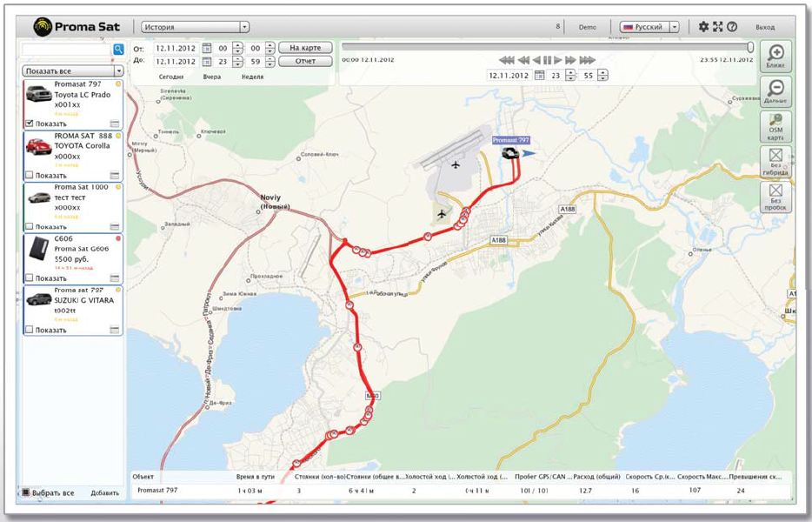
Task: Click the upper airport plane icon on map
Action: click(x=456, y=164)
